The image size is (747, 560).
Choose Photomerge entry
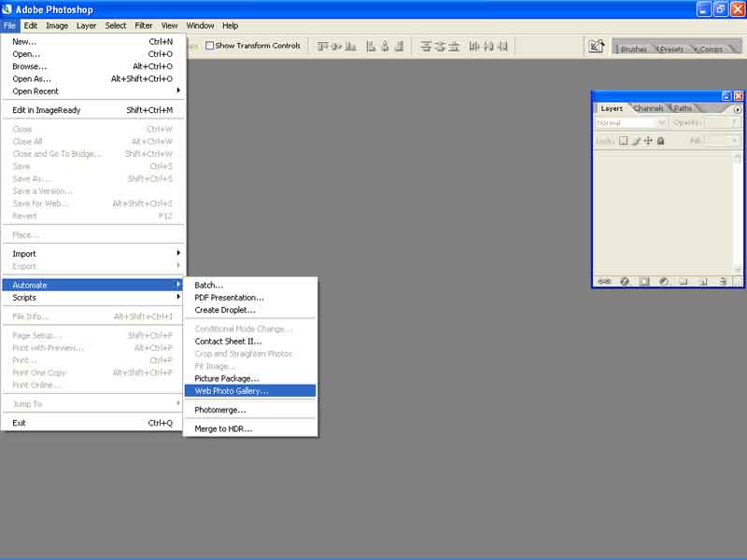250,410
